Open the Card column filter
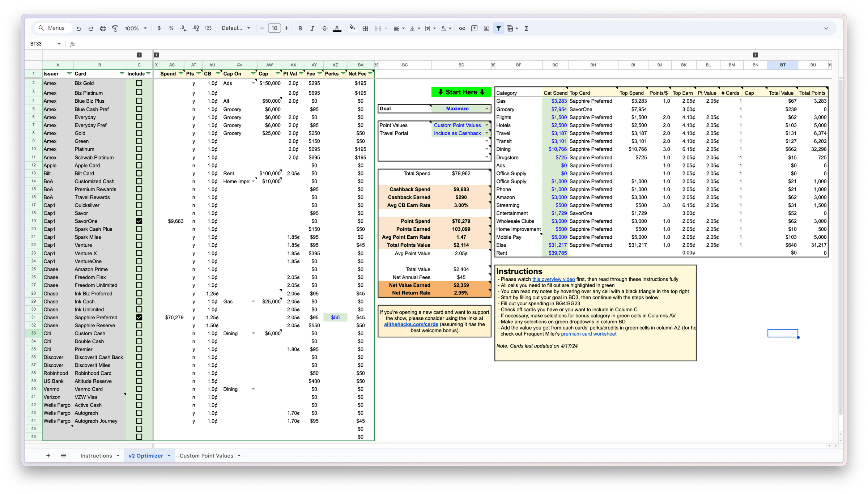868x494 pixels. coord(122,74)
